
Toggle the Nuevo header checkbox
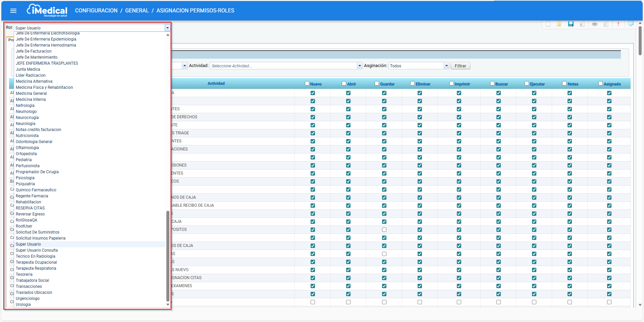[307, 83]
